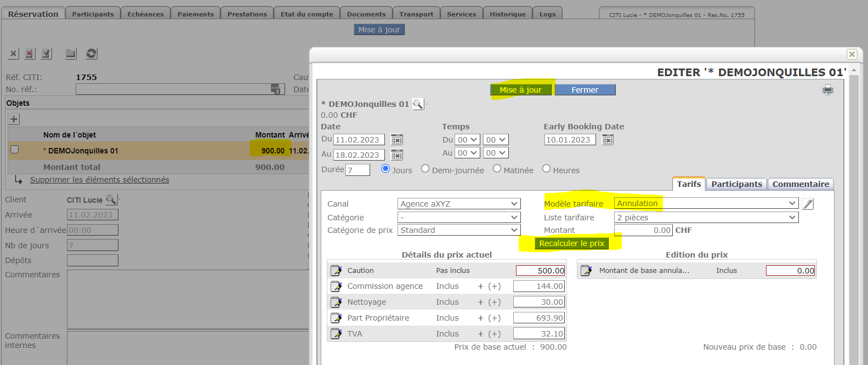Add an object with the plus icon
The width and height of the screenshot is (868, 365).
point(14,119)
